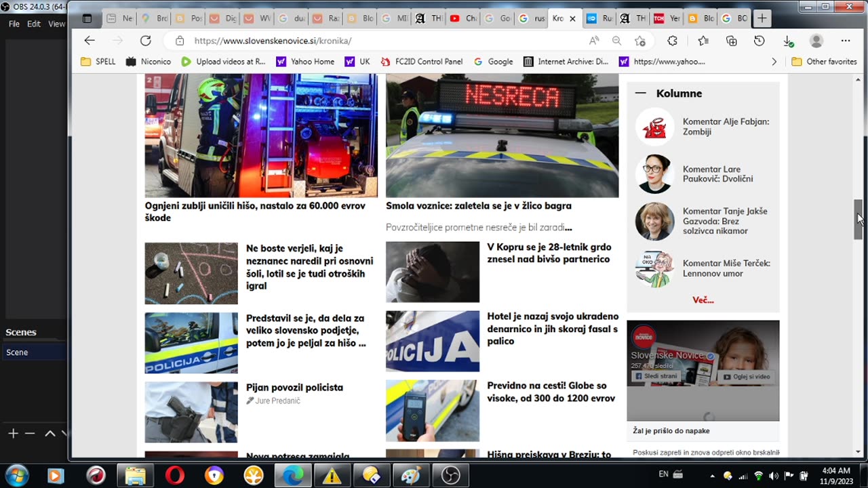Open Edge Settings and more menu
Screen dimensions: 868x488
[x=845, y=41]
